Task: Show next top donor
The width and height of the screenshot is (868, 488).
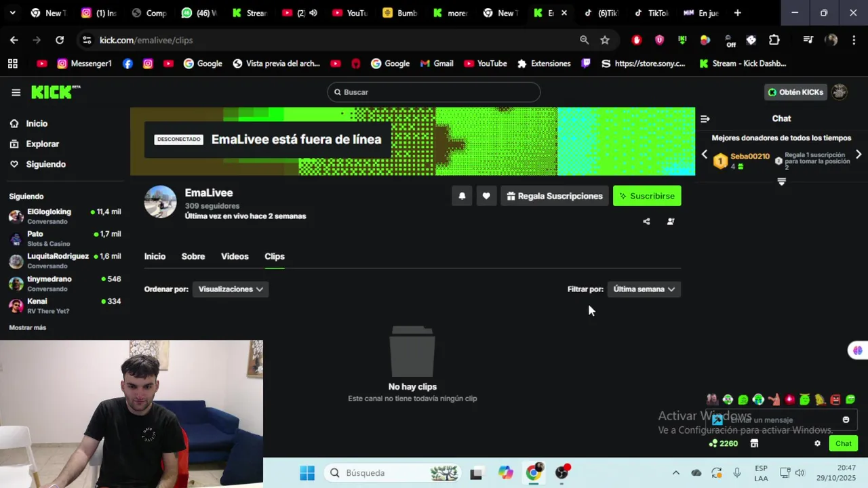Action: (x=859, y=155)
